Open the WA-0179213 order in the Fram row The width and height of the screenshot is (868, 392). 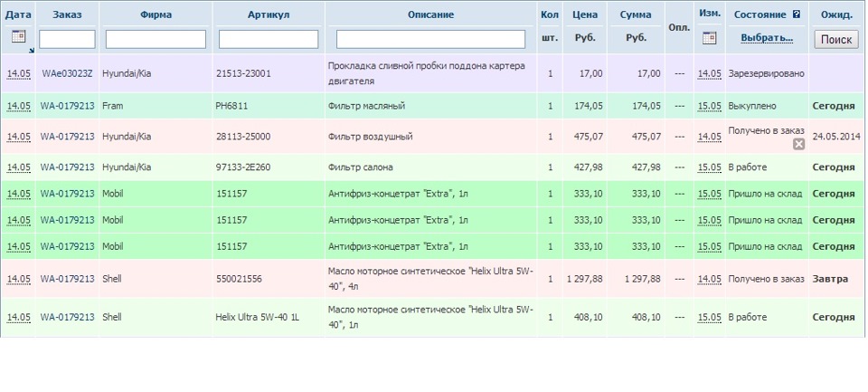click(x=67, y=106)
